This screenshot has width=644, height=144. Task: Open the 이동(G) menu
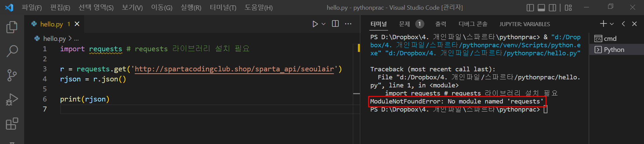point(162,7)
